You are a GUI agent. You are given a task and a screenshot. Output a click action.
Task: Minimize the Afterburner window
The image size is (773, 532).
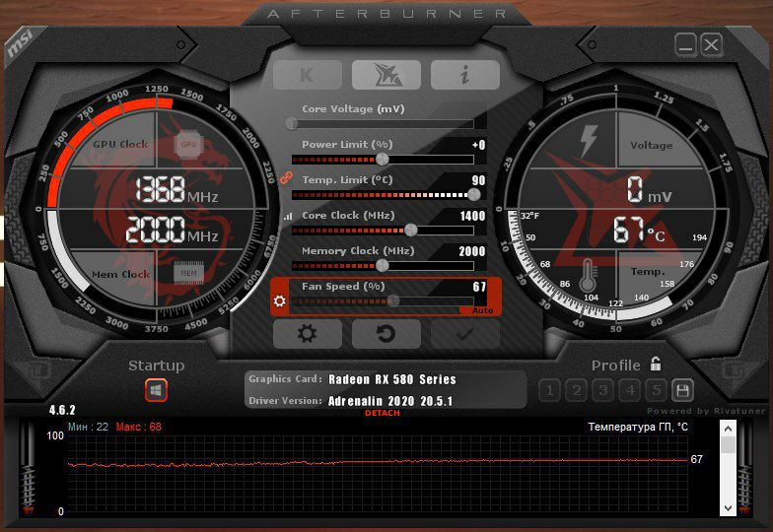tap(685, 45)
